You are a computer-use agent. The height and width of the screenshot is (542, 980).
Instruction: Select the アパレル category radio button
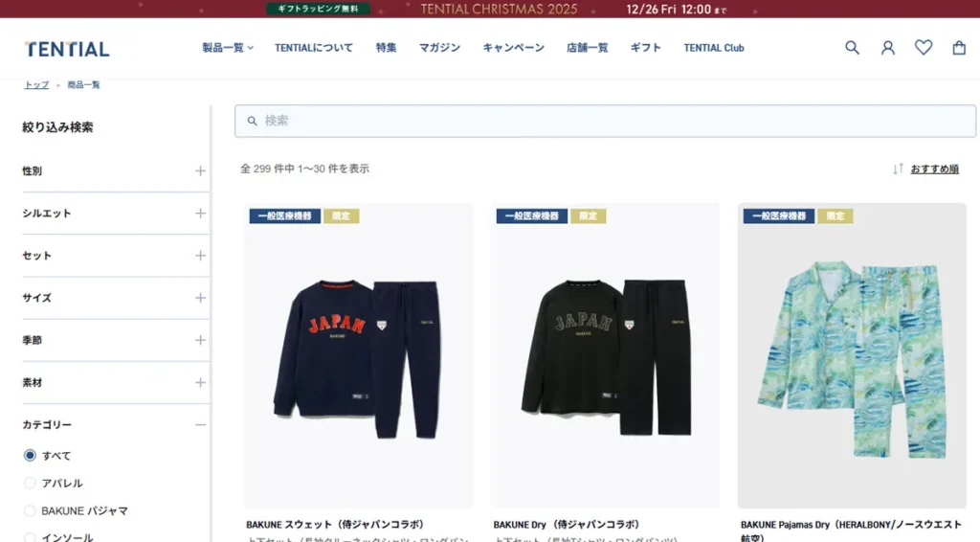(x=30, y=484)
